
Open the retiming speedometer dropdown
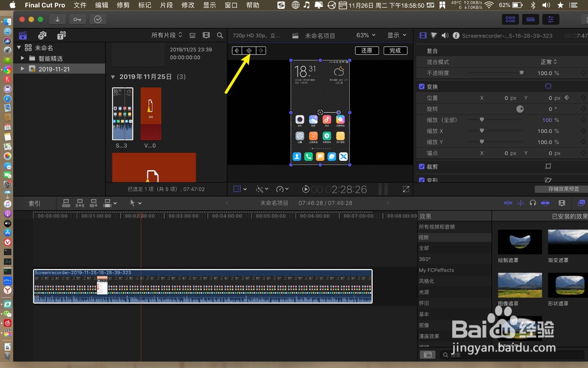(282, 189)
